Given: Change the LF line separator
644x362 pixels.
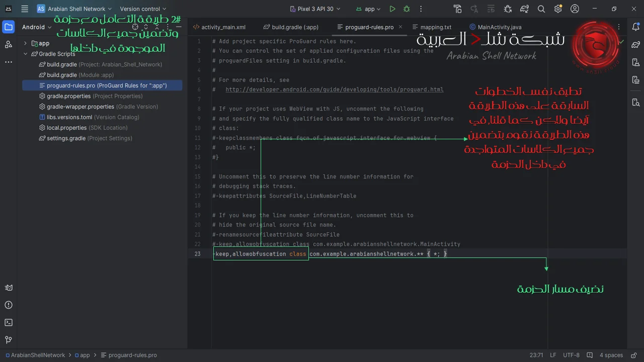Looking at the screenshot, I should point(552,355).
